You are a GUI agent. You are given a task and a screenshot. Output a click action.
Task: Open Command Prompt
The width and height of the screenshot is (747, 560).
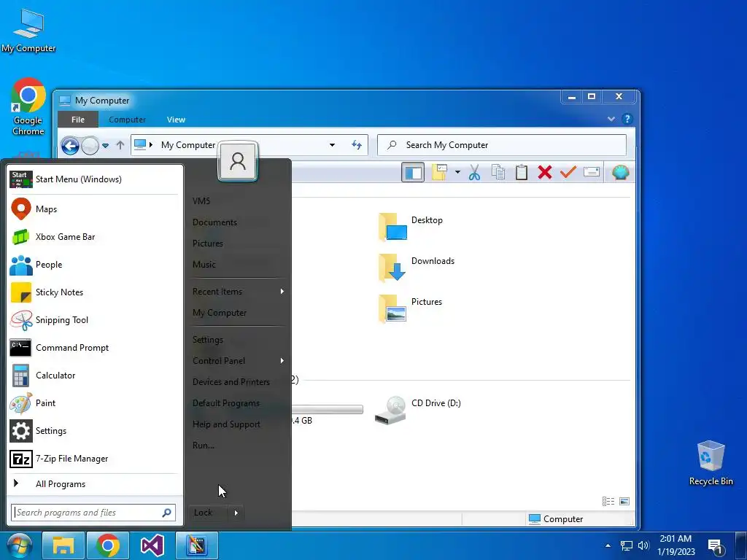click(x=93, y=348)
